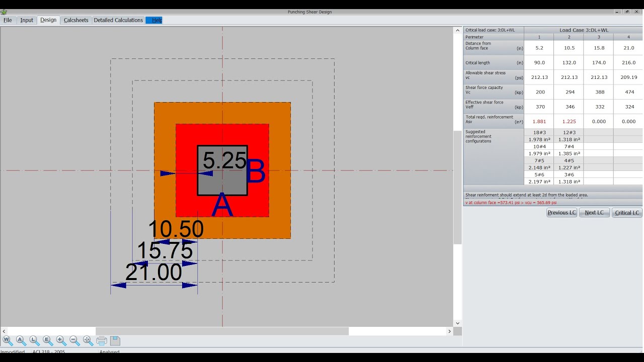The height and width of the screenshot is (362, 644).
Task: Click ACI 318 - 2005 status bar entry
Action: (x=50, y=351)
